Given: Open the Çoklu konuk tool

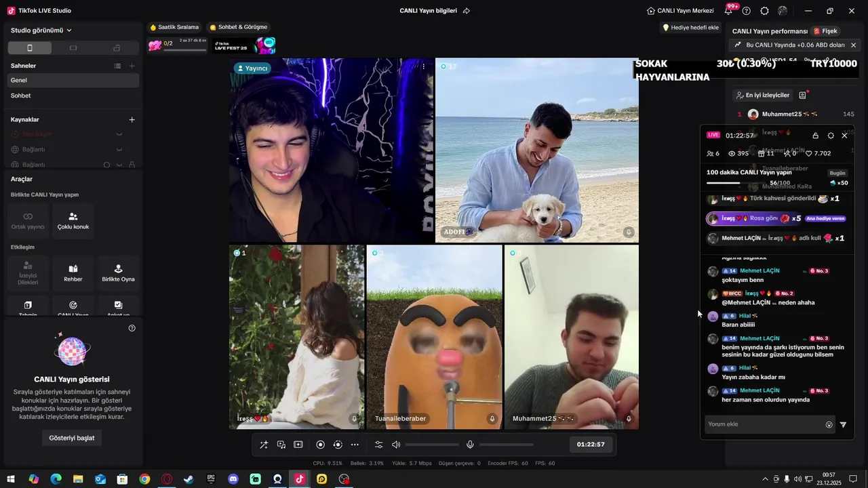Looking at the screenshot, I should click(x=73, y=221).
